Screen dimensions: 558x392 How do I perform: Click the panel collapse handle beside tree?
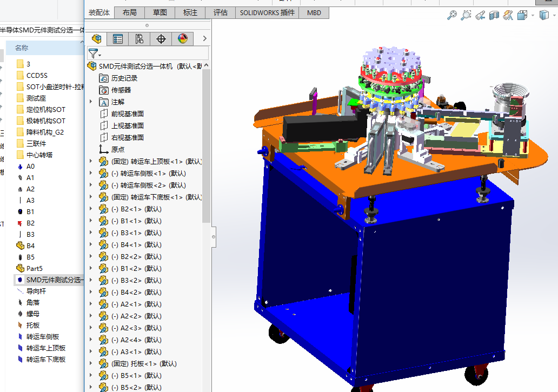(x=214, y=237)
